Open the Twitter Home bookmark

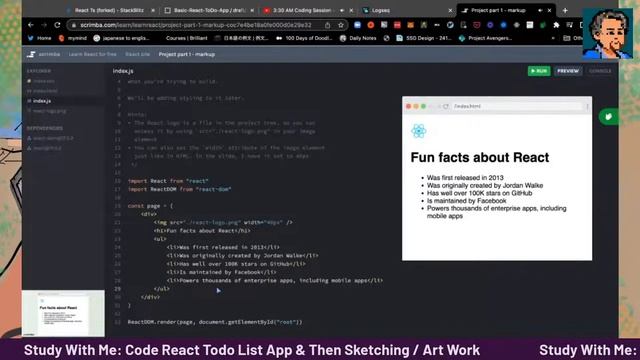tap(40, 38)
